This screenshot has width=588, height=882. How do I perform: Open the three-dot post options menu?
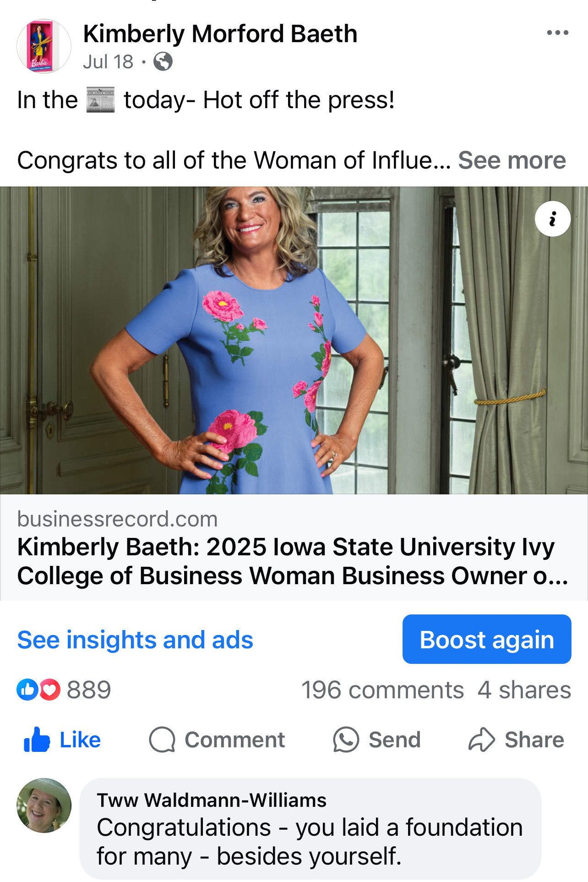557,33
